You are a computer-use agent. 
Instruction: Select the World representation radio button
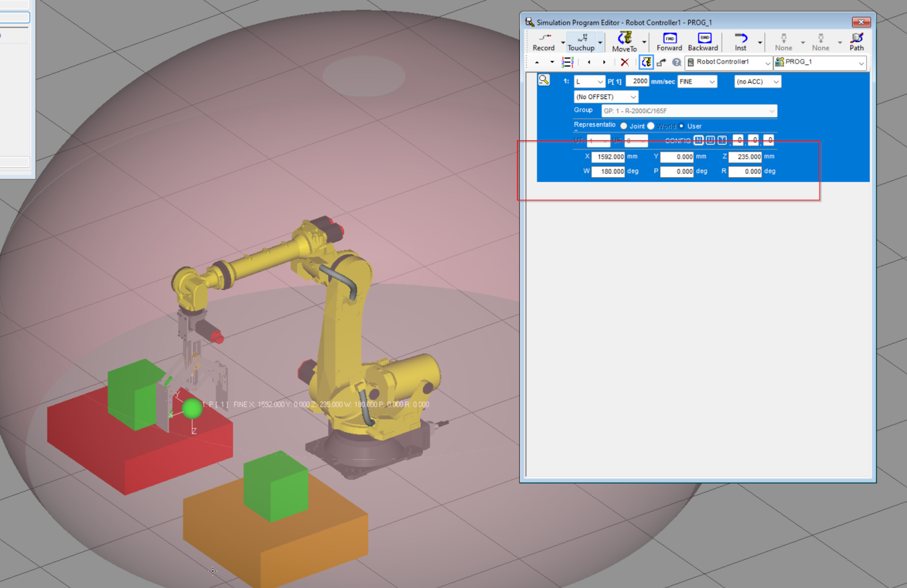651,126
